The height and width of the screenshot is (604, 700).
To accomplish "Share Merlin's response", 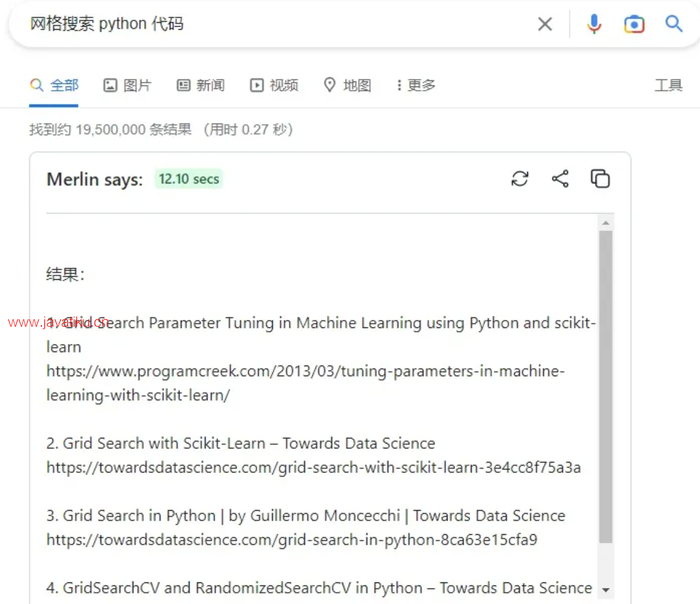I will tap(560, 178).
